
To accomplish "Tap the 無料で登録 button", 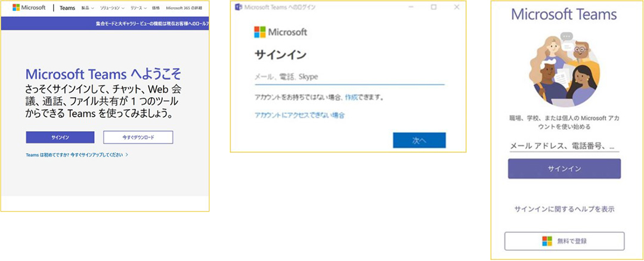I will tap(564, 241).
